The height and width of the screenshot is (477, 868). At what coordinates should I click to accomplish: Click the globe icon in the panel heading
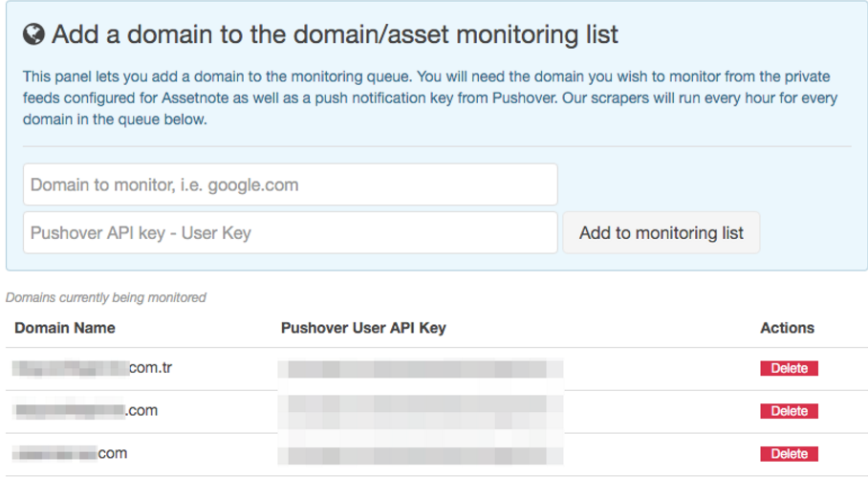(33, 35)
